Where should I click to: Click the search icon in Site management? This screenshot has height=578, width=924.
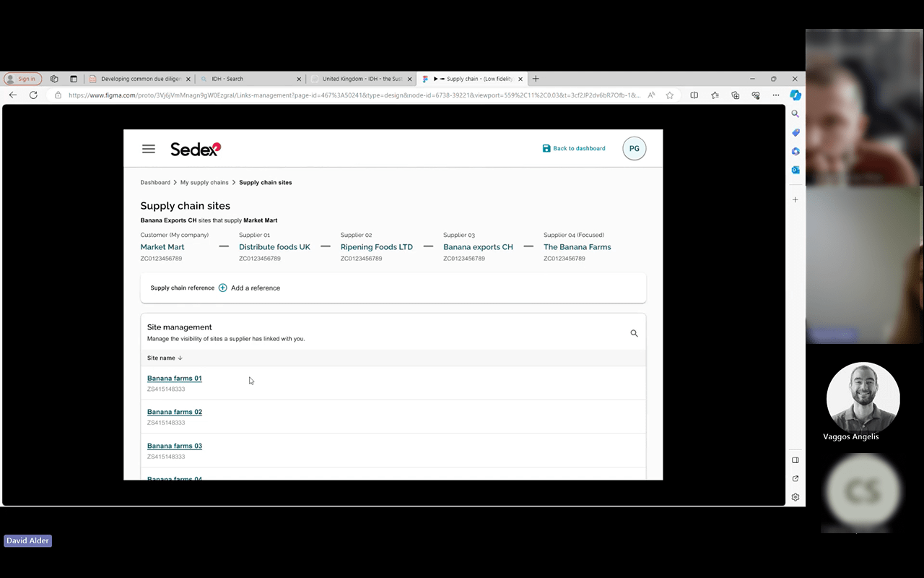634,333
